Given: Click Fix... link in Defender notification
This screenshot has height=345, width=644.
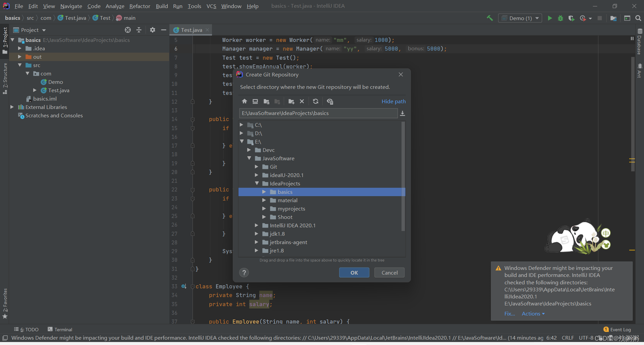Looking at the screenshot, I should [509, 313].
